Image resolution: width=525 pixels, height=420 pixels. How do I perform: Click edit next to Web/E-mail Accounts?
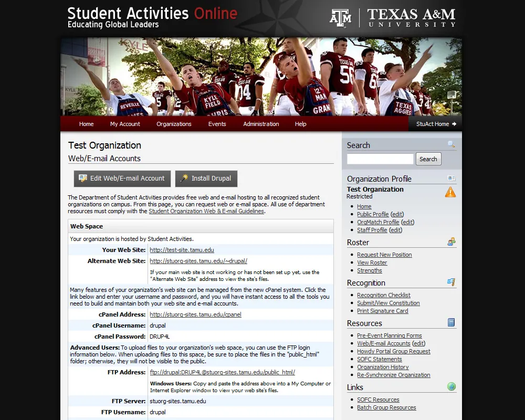pos(418,343)
